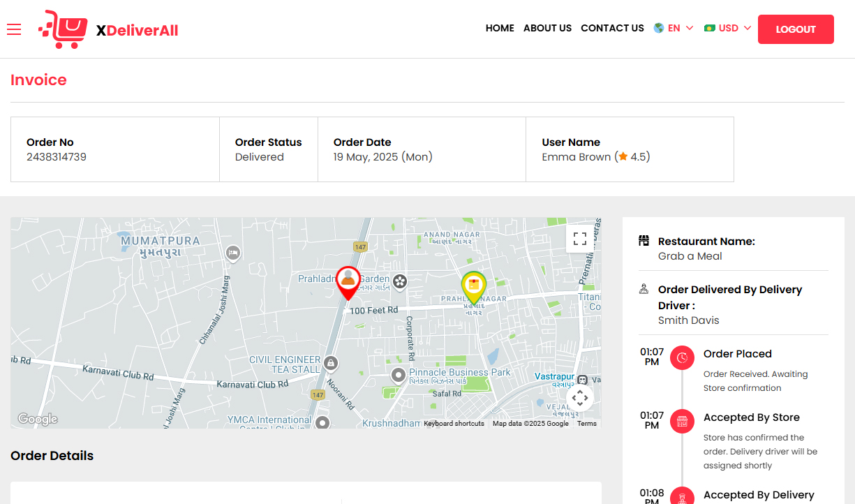Screen dimensions: 855x504
Task: Open the map Terms link
Action: click(587, 424)
